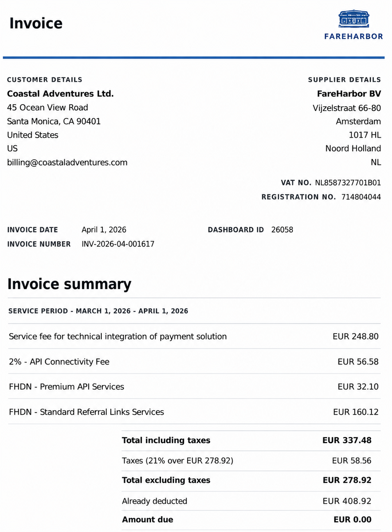This screenshot has width=392, height=532.
Task: Select address line 45 Ocean View Road
Action: (48, 107)
